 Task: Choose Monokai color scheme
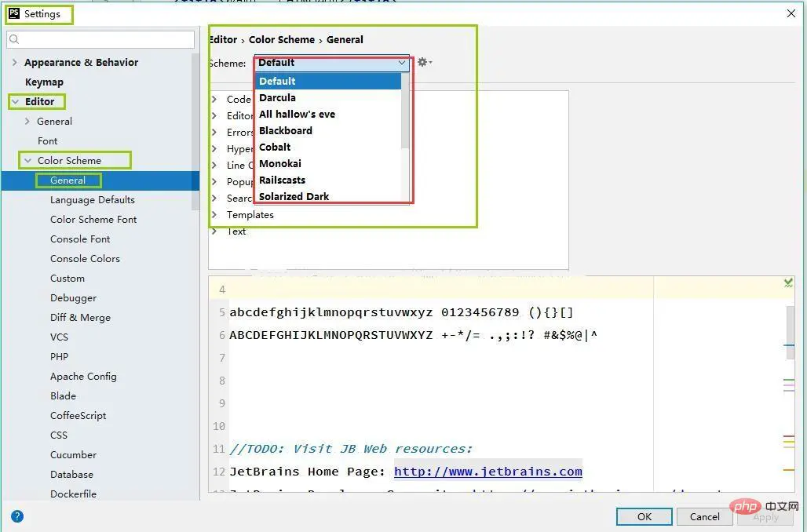279,164
